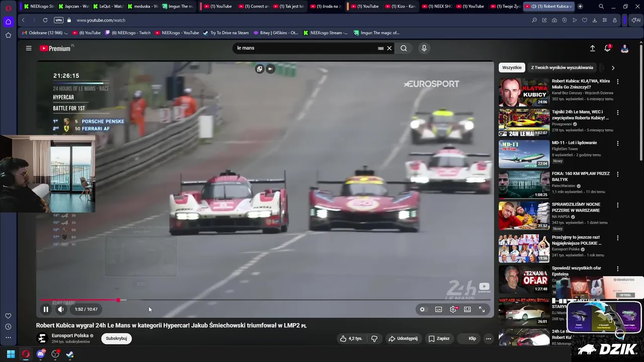644x362 pixels.
Task: Open the 'Robert Kubica: KLĄTWA' video thumbnail
Action: point(524,92)
